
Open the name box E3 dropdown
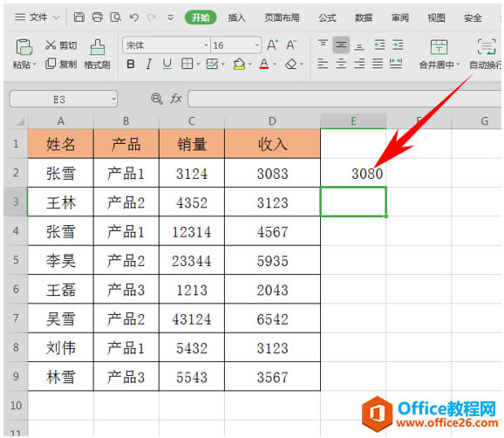(x=113, y=99)
